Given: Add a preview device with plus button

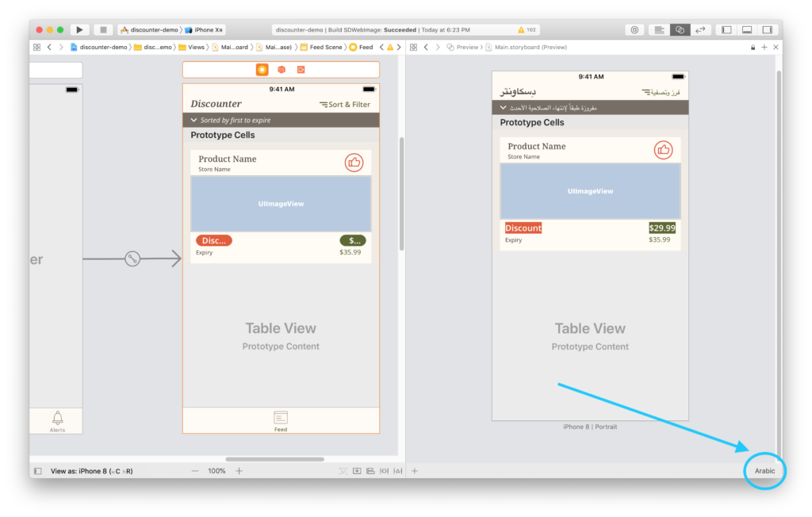Looking at the screenshot, I should 414,471.
